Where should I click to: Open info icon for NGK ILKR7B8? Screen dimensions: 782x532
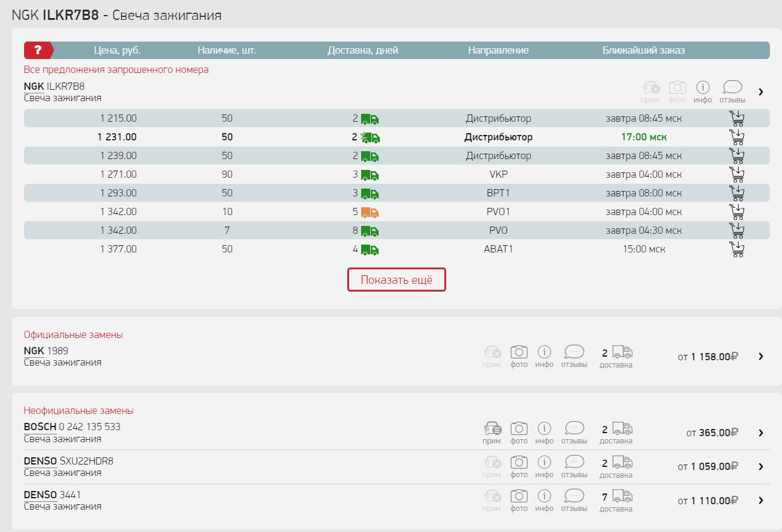[702, 92]
